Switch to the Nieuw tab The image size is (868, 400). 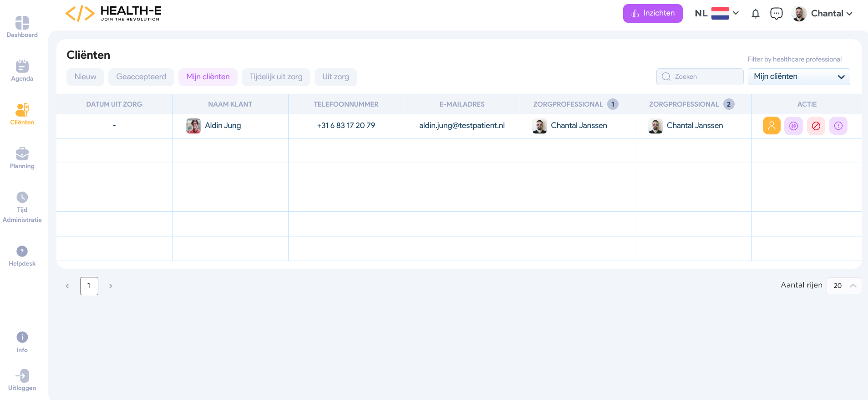pyautogui.click(x=85, y=77)
